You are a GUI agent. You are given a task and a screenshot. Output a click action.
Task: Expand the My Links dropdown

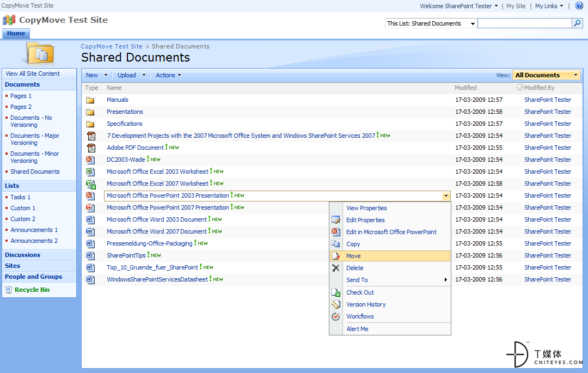[x=549, y=6]
